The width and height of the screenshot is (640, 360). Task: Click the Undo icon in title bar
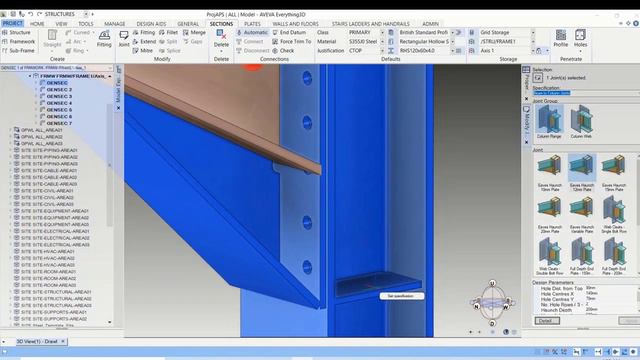pos(31,14)
